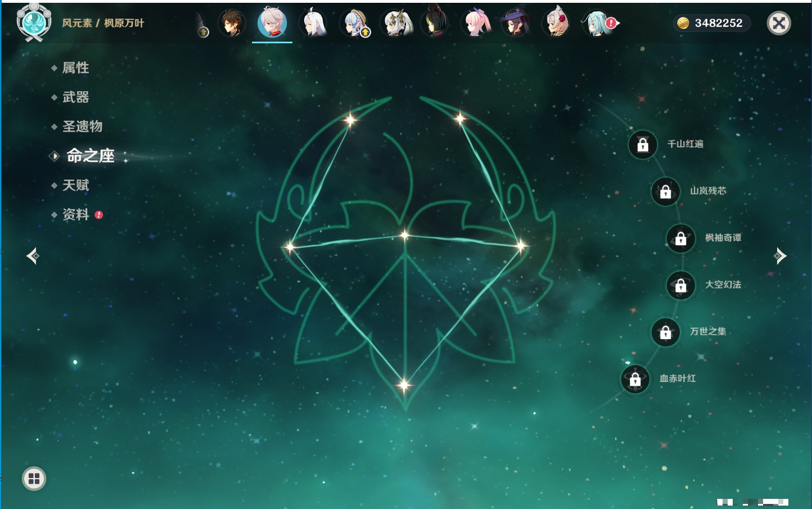Click the center star of the constellation
Image resolution: width=812 pixels, height=509 pixels.
pyautogui.click(x=405, y=235)
